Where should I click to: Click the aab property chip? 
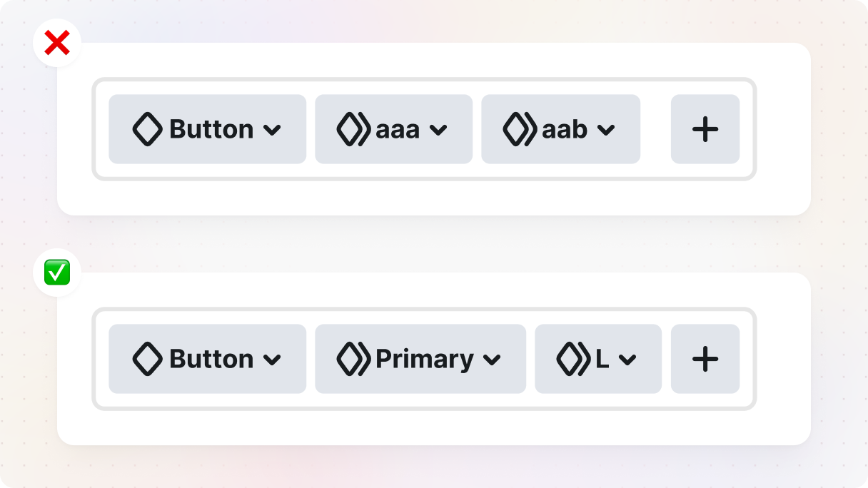click(x=560, y=129)
